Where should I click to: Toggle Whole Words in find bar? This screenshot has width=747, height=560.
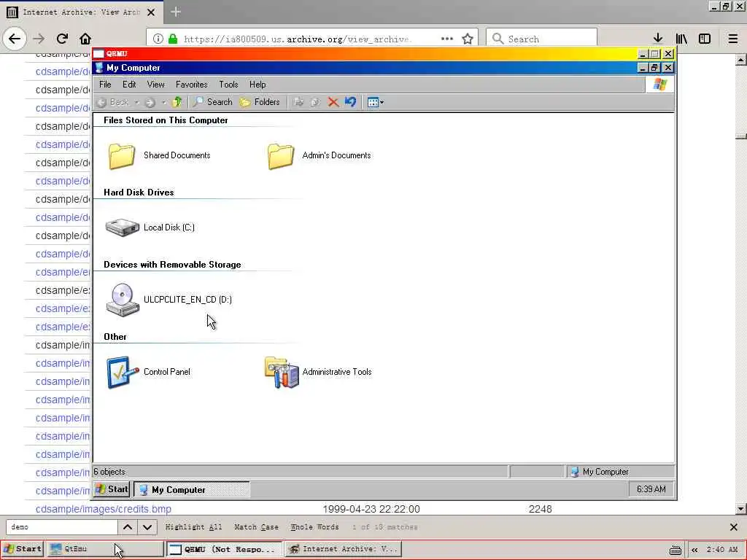[314, 527]
